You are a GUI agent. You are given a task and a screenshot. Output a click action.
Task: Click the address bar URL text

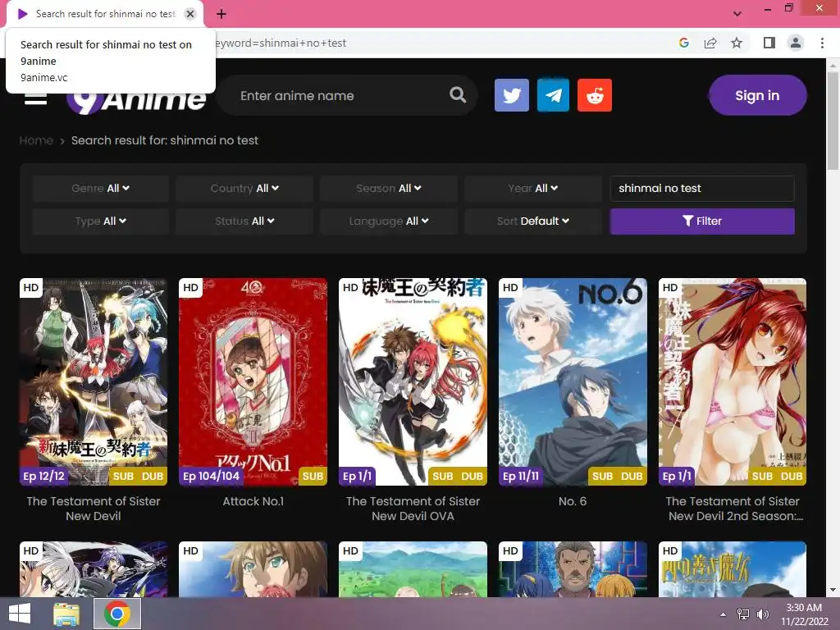pos(281,43)
